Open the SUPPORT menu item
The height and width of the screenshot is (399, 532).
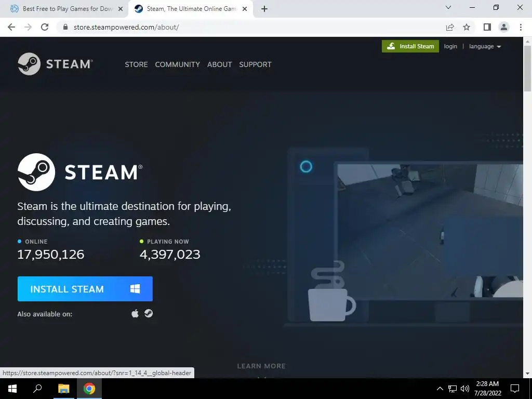pyautogui.click(x=255, y=64)
